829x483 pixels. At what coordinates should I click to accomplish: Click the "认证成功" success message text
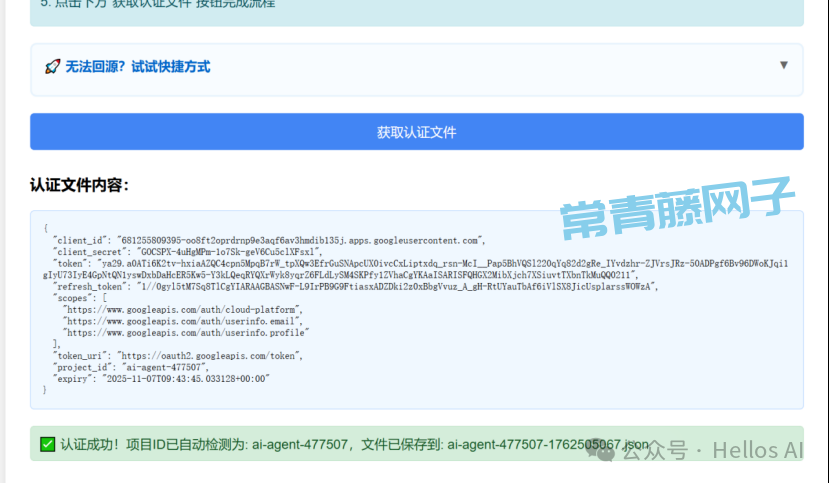(92, 444)
